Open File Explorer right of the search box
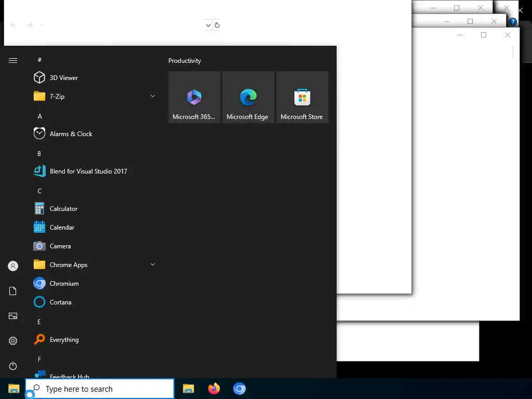This screenshot has width=532, height=399. pos(188,389)
